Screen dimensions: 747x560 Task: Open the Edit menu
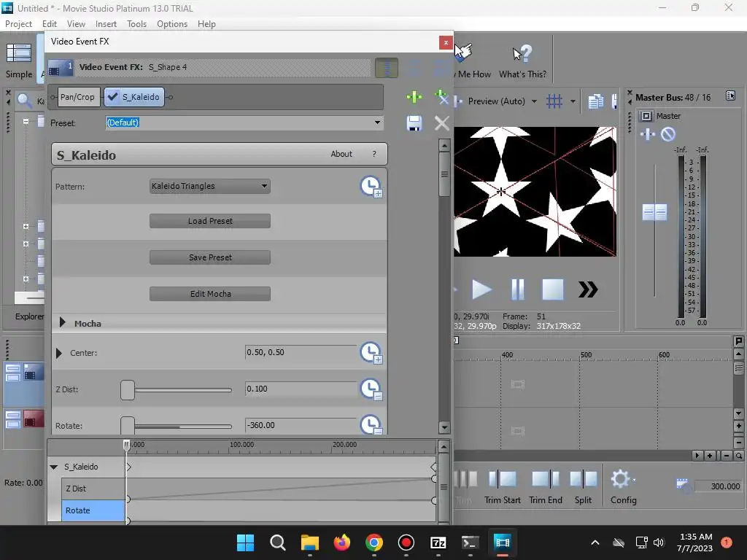pyautogui.click(x=49, y=24)
